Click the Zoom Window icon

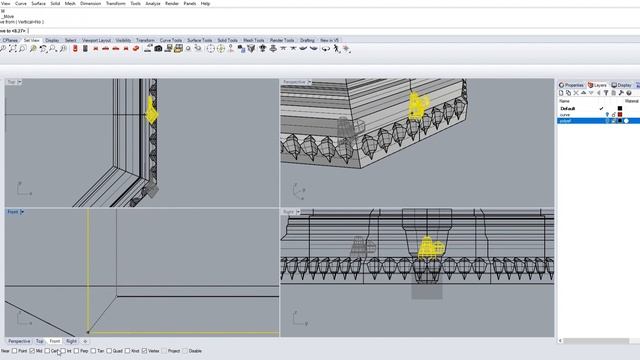coord(22,49)
